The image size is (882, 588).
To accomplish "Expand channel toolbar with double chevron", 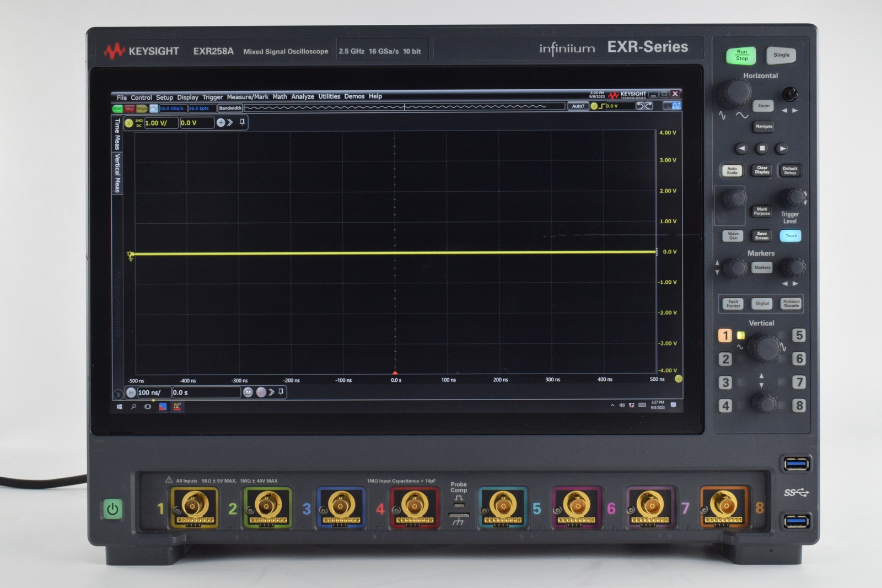I will click(230, 123).
